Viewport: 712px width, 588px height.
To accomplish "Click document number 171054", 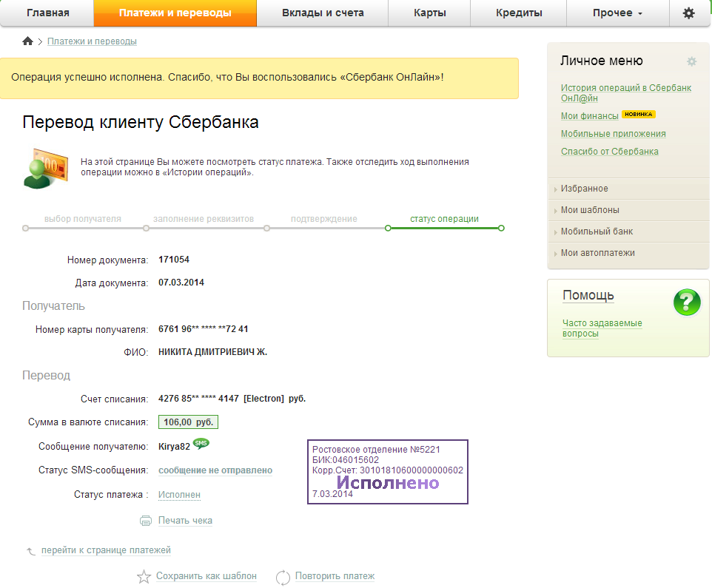I will coord(174,260).
